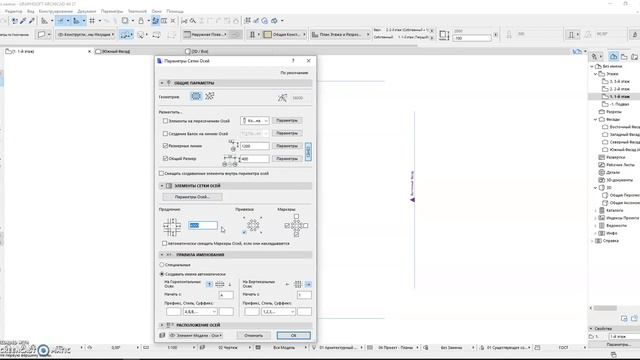Open the 3D window house icon in navigator header
Viewport: 640px width, 360px height.
(613, 56)
